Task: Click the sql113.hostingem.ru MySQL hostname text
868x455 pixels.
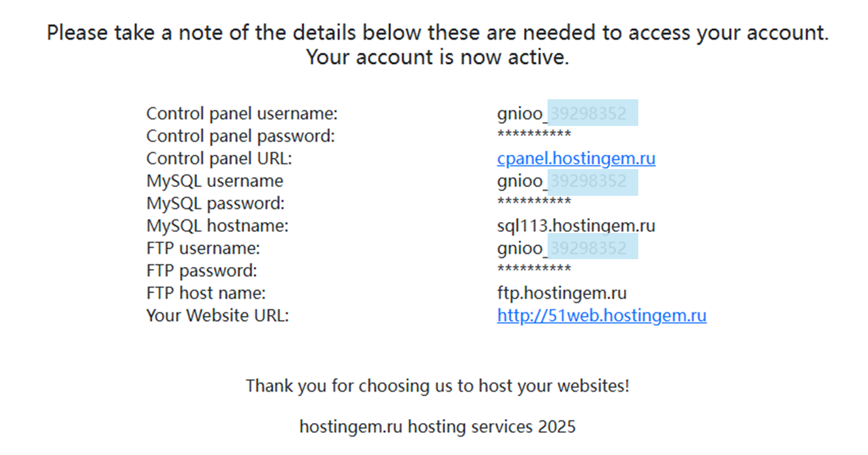Action: (576, 227)
